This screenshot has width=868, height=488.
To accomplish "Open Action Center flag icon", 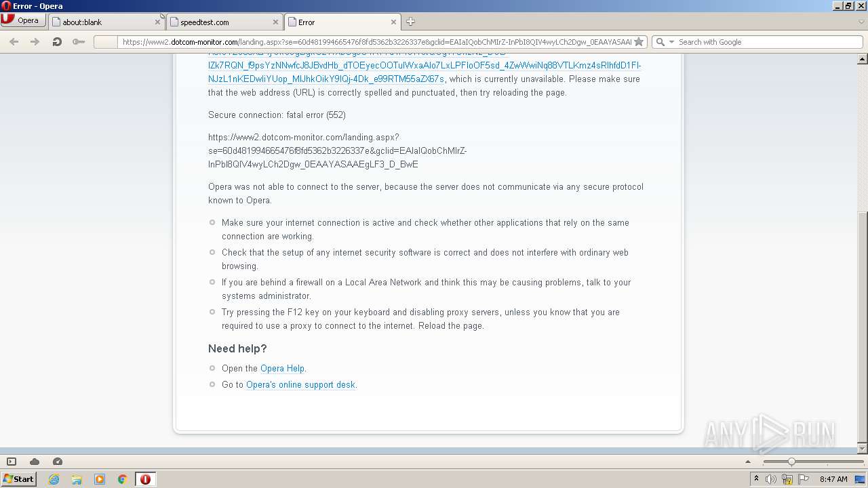I will tap(804, 479).
